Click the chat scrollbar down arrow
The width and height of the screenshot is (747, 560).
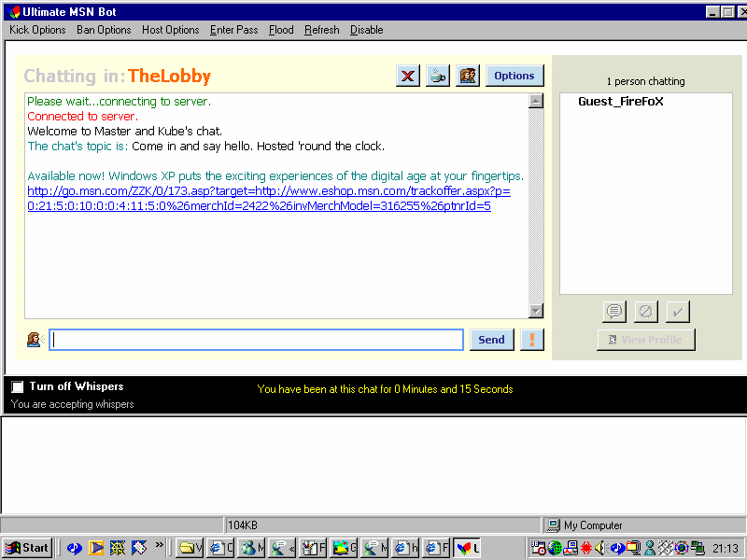coord(536,311)
